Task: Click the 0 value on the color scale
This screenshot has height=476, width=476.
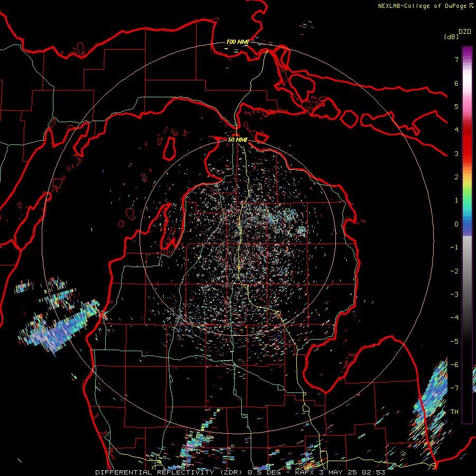Action: coord(456,224)
